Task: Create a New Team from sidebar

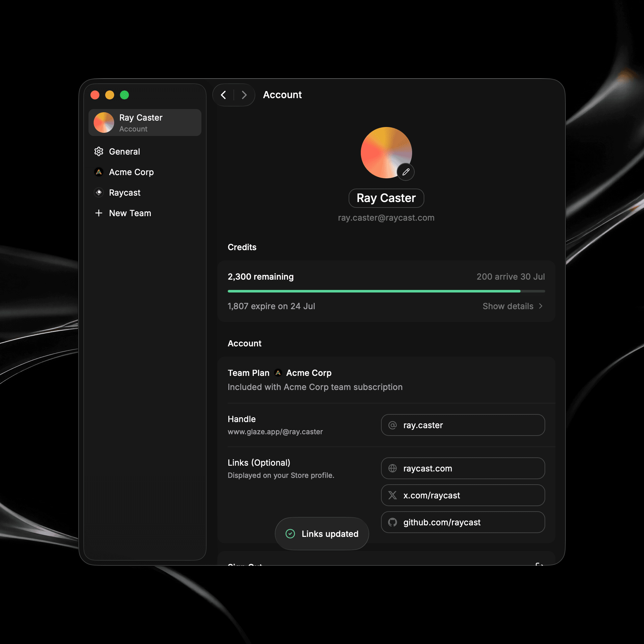Action: tap(145, 213)
